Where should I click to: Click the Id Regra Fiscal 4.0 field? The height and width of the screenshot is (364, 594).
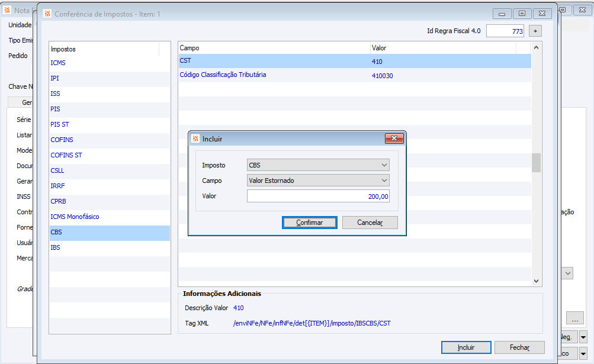coord(505,31)
